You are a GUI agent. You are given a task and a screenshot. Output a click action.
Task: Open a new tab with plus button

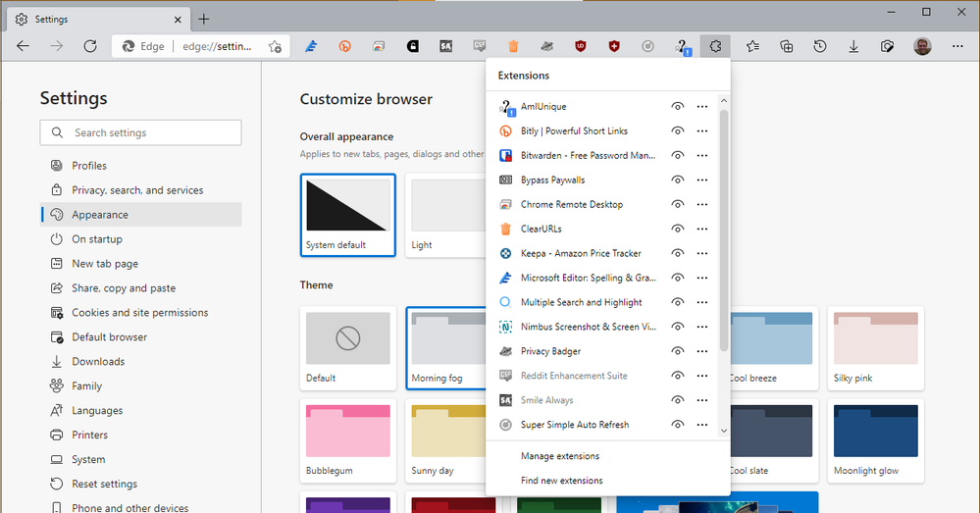tap(204, 20)
